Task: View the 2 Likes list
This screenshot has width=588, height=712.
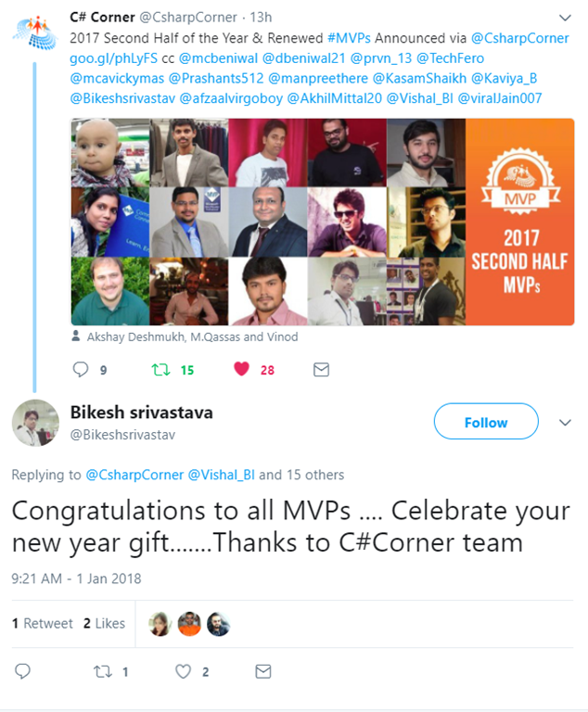Action: [104, 623]
